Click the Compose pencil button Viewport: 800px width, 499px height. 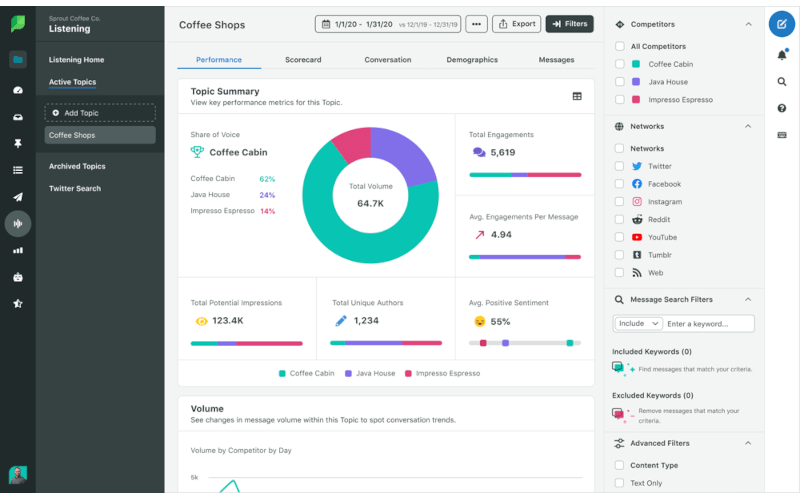pos(781,24)
